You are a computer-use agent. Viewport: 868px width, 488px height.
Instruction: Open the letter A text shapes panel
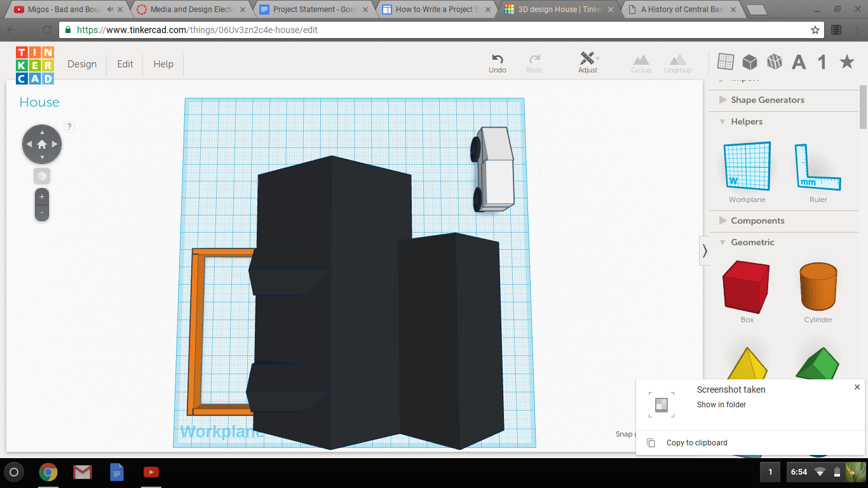[x=799, y=62]
